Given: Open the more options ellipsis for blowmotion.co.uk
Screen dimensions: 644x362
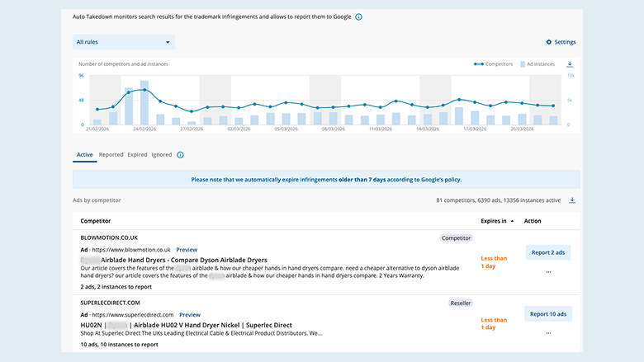Looking at the screenshot, I should point(548,272).
